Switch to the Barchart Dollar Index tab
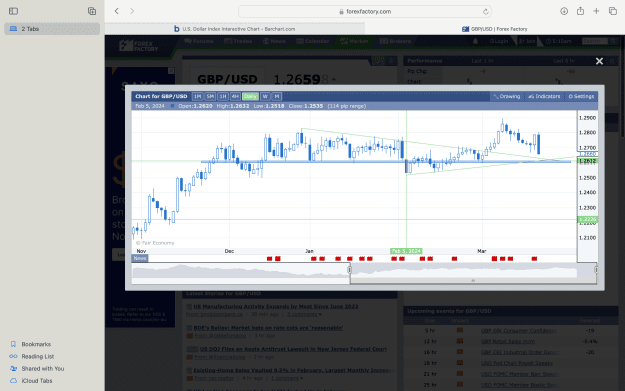This screenshot has width=625, height=391. (x=235, y=29)
